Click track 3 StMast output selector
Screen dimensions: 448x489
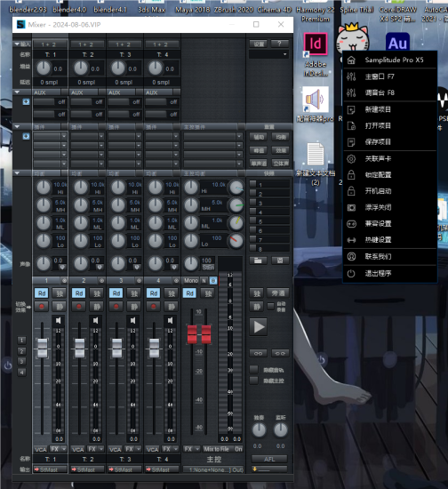coord(124,469)
